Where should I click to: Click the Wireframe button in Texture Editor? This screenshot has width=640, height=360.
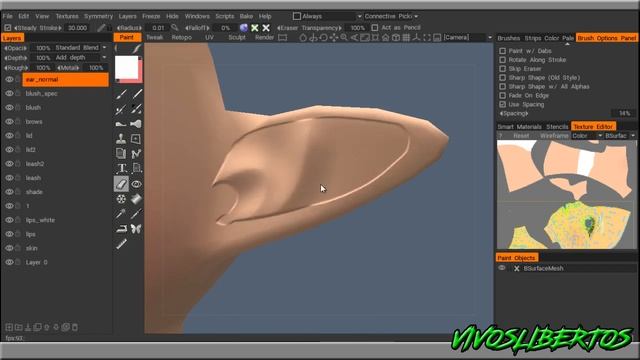pos(554,136)
